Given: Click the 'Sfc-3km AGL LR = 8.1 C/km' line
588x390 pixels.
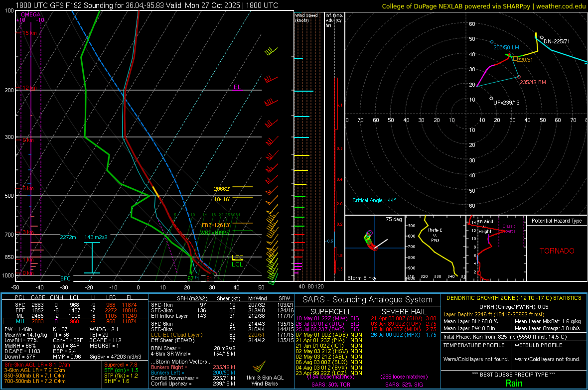Looking at the screenshot, I should click(x=37, y=365).
